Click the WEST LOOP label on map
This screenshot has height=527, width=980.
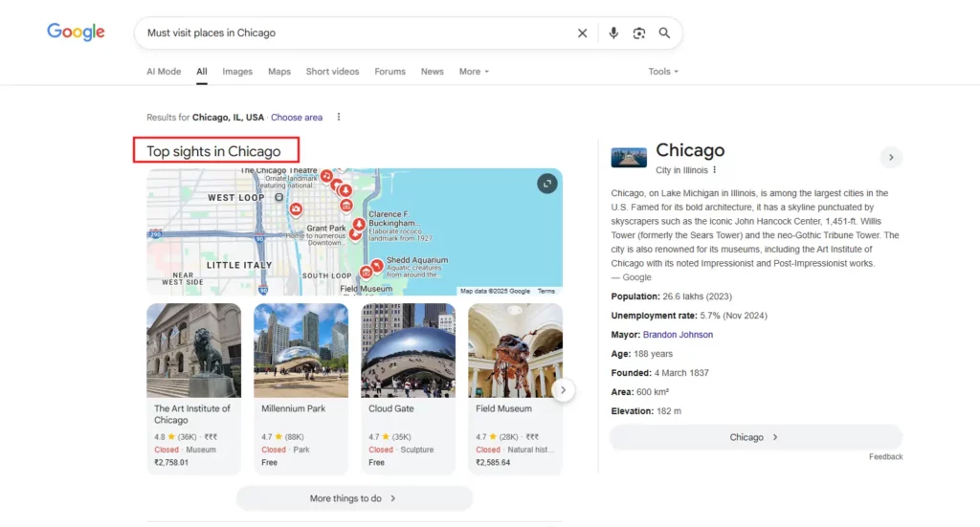click(236, 197)
